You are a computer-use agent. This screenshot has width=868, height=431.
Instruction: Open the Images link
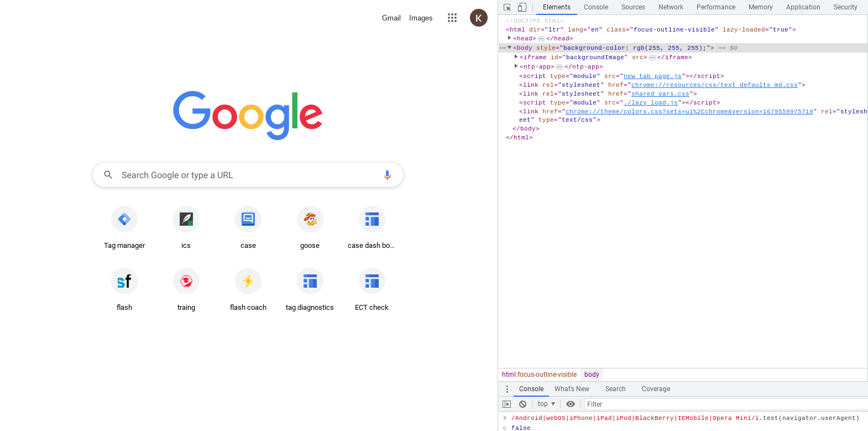(421, 18)
